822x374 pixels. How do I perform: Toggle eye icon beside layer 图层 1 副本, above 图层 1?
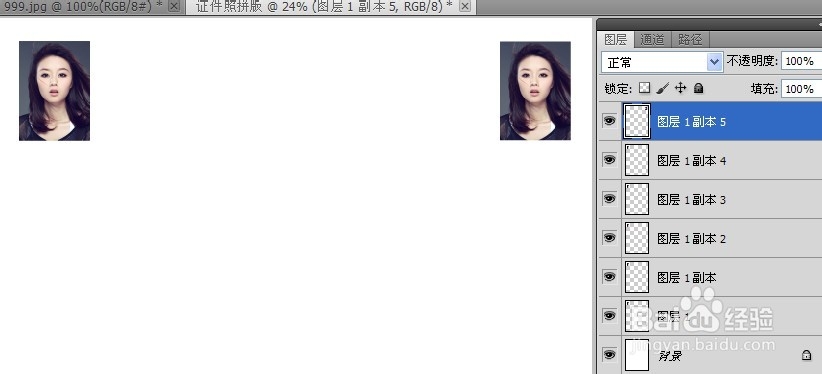pos(609,276)
